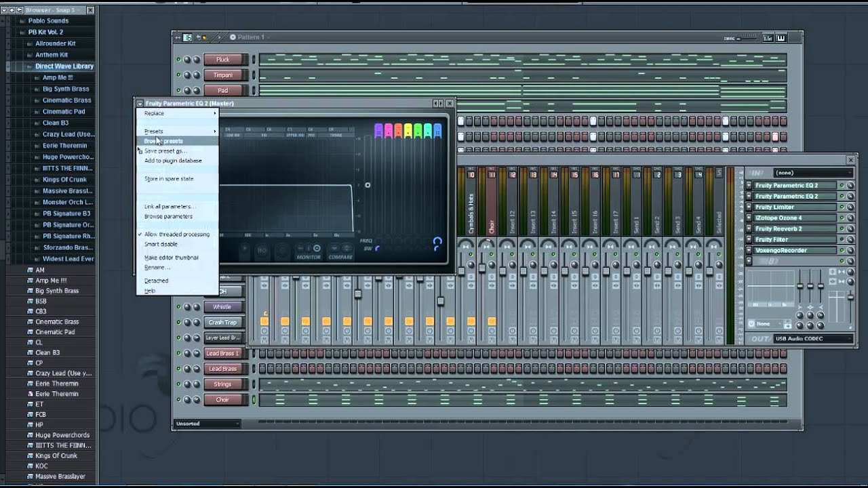868x488 pixels.
Task: Select Anthem Kit in the browser
Action: coord(52,55)
